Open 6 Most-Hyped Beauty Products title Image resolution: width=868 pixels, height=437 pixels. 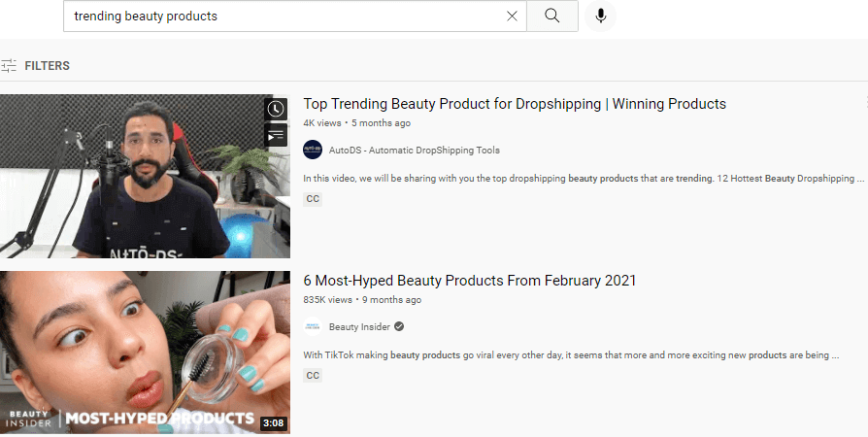tap(470, 281)
